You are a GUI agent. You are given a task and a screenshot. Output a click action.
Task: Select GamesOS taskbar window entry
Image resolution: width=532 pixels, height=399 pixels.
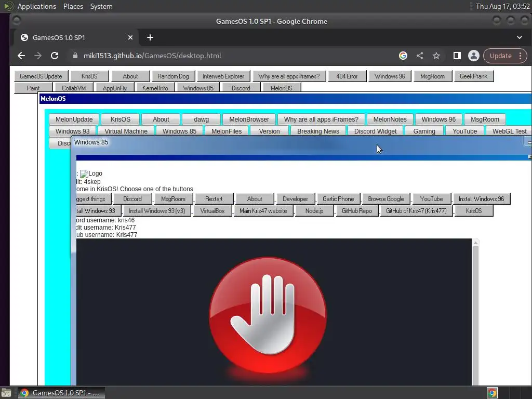click(61, 393)
